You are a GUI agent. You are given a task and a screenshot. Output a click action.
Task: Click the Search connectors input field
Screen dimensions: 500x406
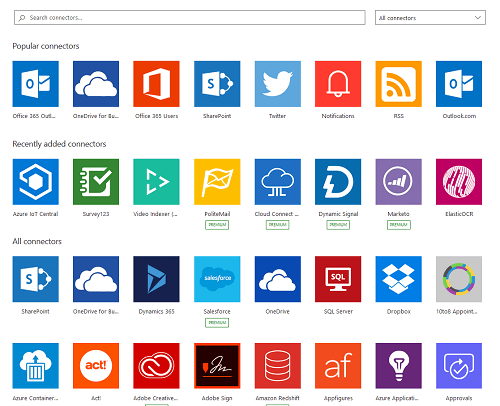point(190,18)
